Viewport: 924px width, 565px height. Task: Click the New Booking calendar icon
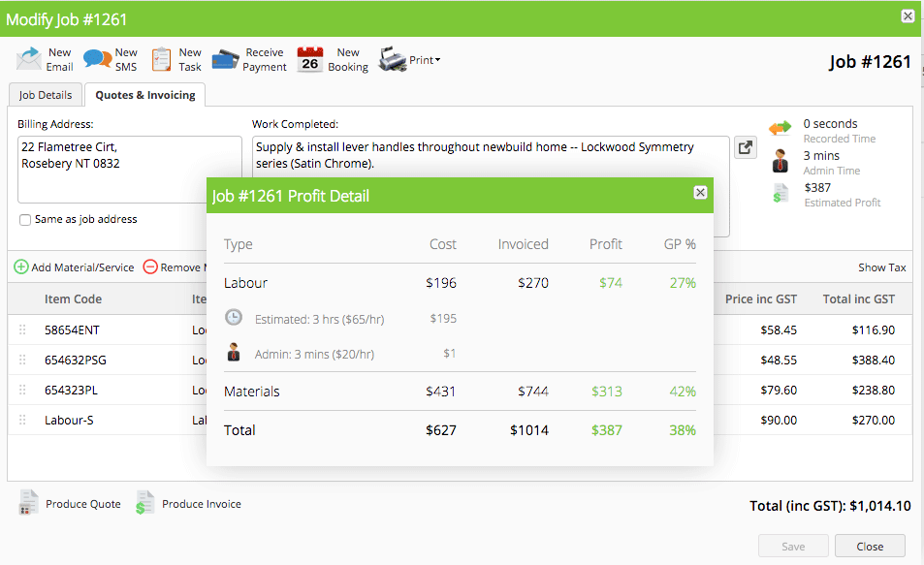(x=310, y=59)
